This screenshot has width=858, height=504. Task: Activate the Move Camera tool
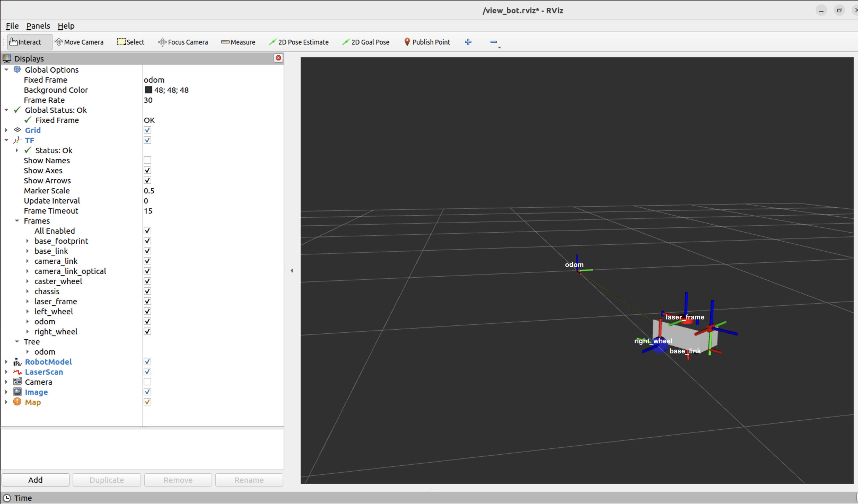(79, 42)
